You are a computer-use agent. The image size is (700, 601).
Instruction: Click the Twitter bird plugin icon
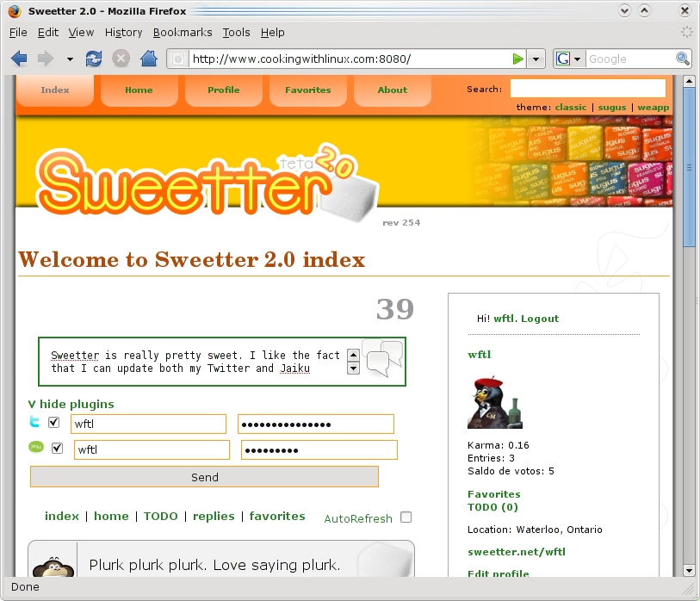[34, 422]
